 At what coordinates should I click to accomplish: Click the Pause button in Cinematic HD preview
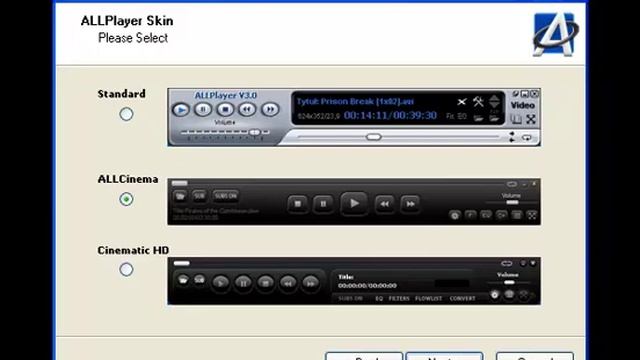click(x=243, y=282)
